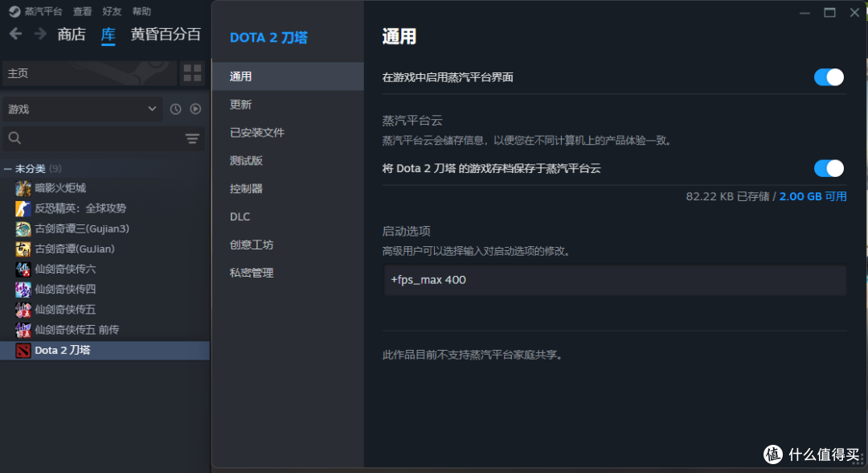
Task: Toggle Steam Cloud save for Dota 2
Action: coord(829,168)
